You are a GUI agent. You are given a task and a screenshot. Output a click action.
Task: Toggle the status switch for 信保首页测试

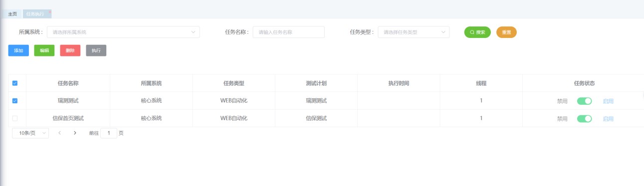[x=585, y=119]
